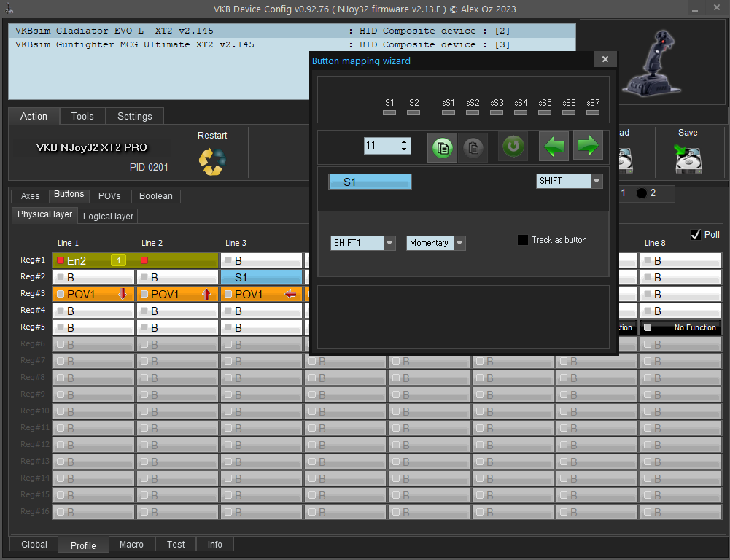Go to previous button with left arrow
This screenshot has width=730, height=560.
point(554,146)
